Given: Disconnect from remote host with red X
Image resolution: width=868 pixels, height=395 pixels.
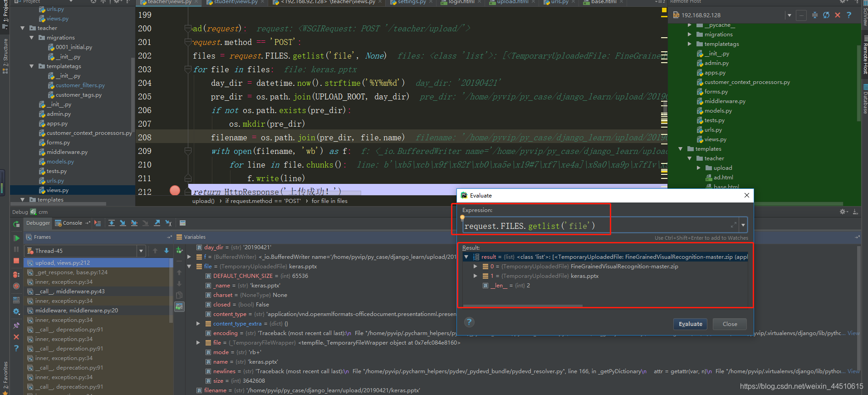Looking at the screenshot, I should click(838, 15).
